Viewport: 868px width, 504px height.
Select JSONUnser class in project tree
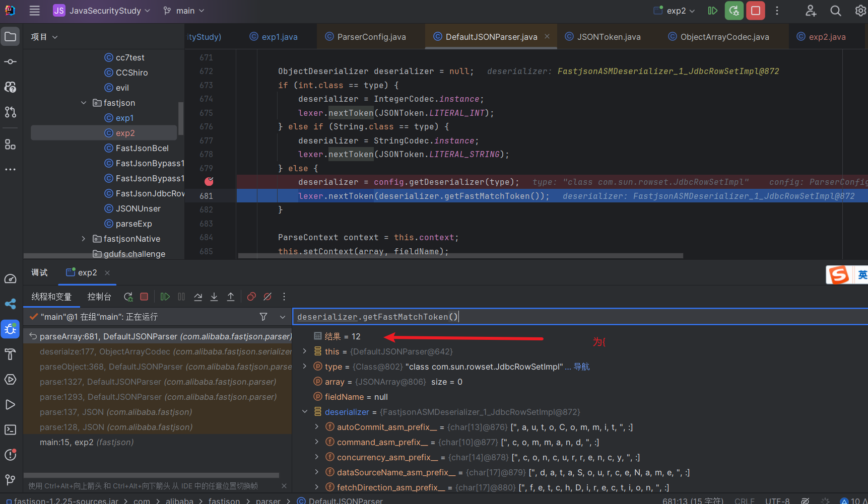[x=138, y=208]
